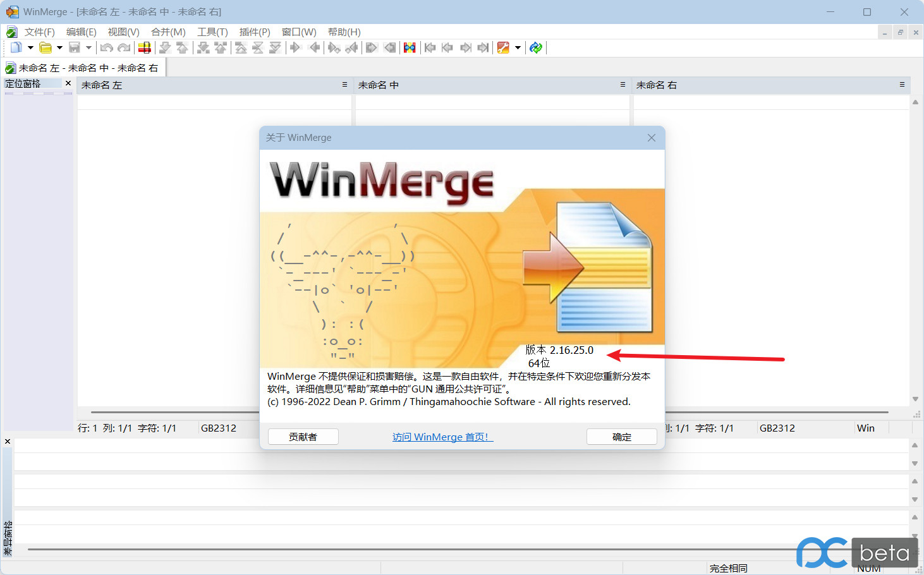This screenshot has width=924, height=575.
Task: Click the 贡献者 button
Action: (x=303, y=437)
